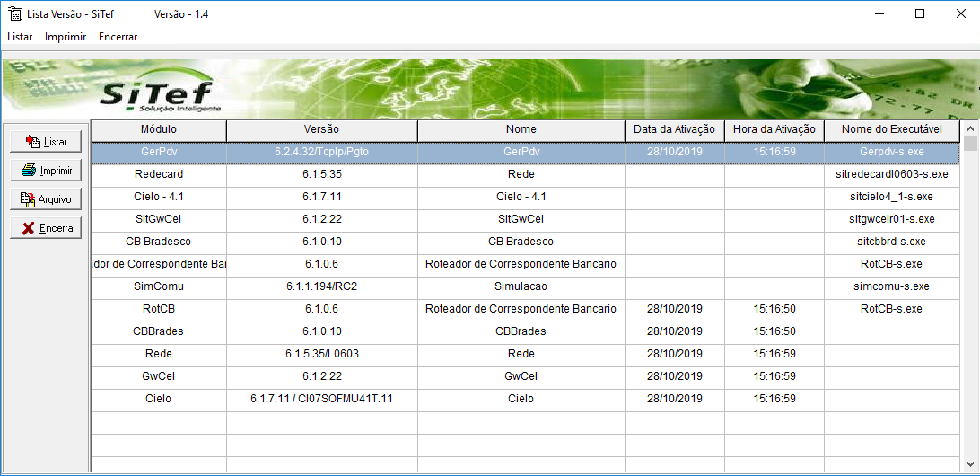Screen dimensions: 980x476
Task: Click the sitredecardl0603-s.exe executable cell
Action: [x=891, y=174]
